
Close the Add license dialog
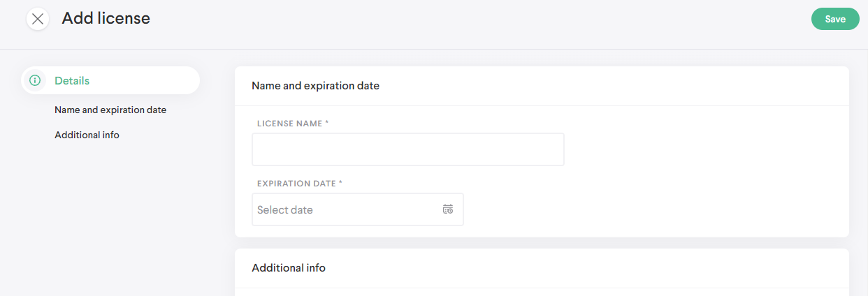tap(38, 19)
